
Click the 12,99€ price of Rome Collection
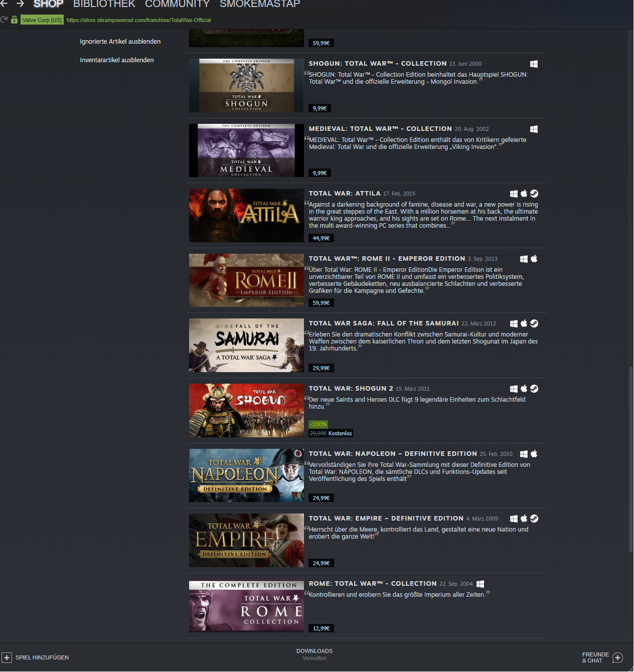coord(321,628)
